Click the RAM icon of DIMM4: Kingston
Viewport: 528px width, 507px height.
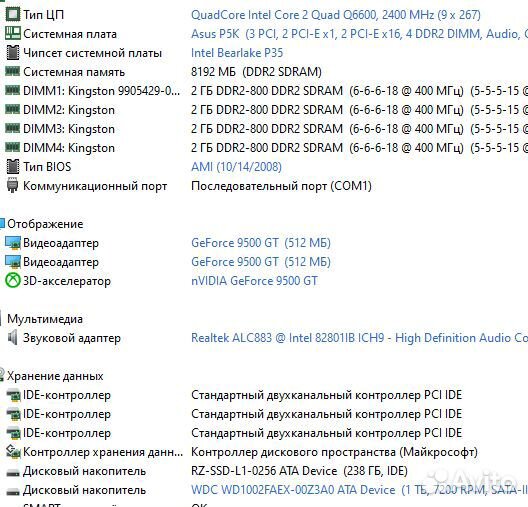pos(12,147)
